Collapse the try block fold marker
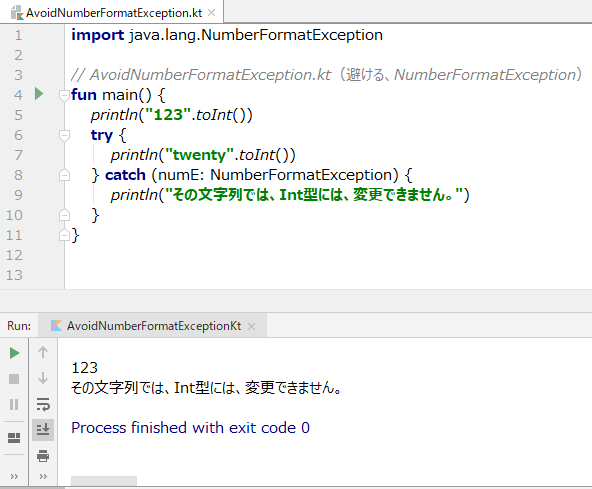The width and height of the screenshot is (592, 489). pos(64,136)
